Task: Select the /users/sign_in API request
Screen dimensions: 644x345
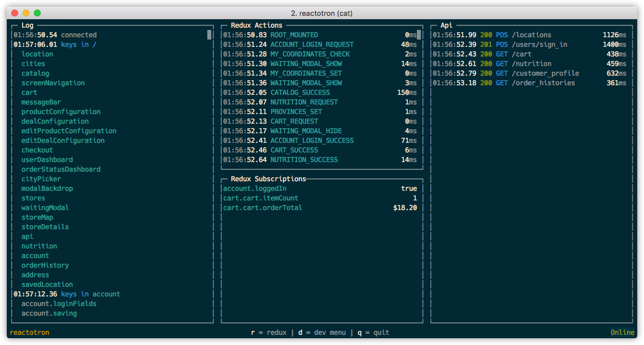Action: (529, 45)
